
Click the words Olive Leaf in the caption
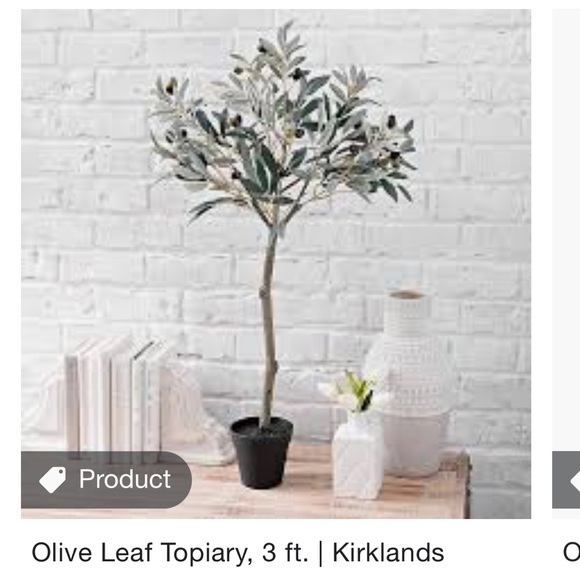(x=92, y=553)
